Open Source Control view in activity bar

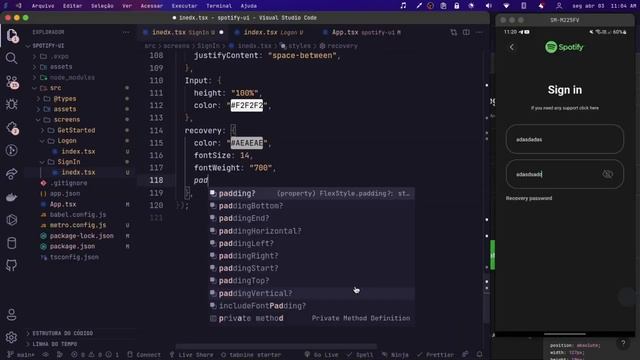tap(12, 82)
